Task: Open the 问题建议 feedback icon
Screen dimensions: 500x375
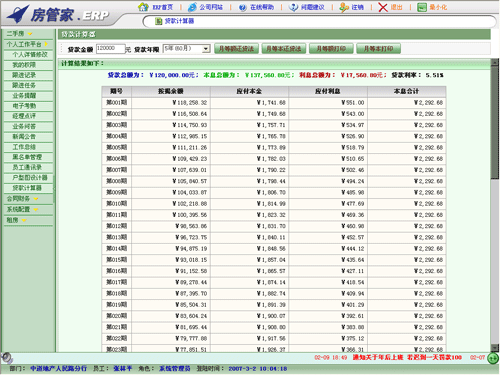Action: point(293,7)
